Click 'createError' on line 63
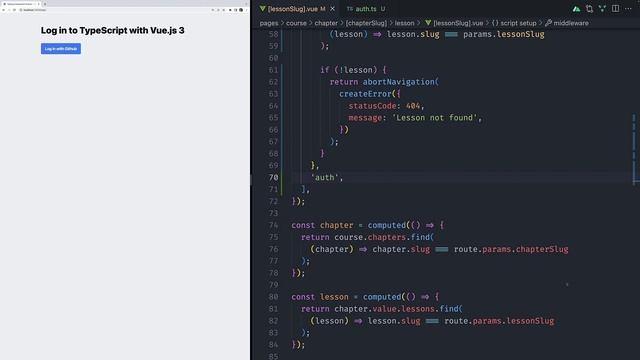This screenshot has height=360, width=640. tap(365, 94)
